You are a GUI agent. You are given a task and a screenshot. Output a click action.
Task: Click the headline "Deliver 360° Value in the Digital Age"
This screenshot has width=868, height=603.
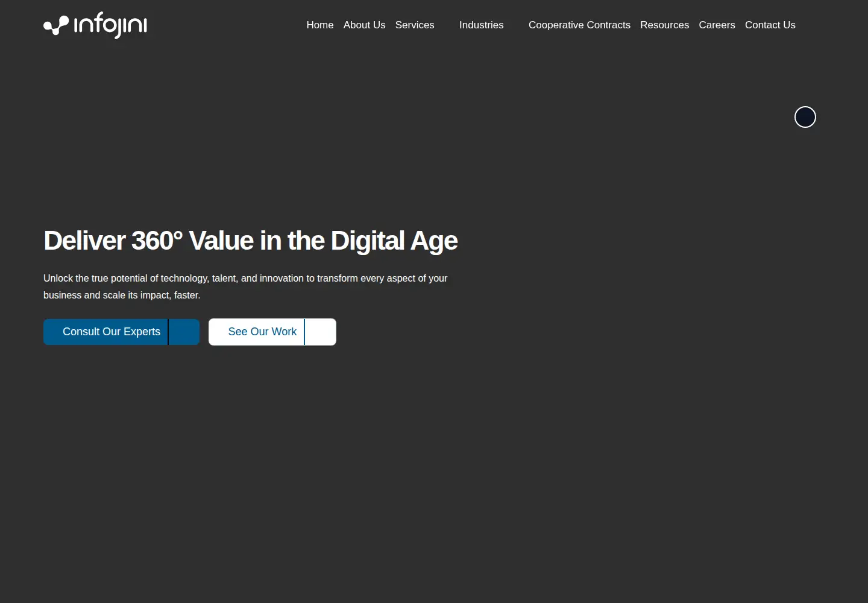pyautogui.click(x=251, y=241)
